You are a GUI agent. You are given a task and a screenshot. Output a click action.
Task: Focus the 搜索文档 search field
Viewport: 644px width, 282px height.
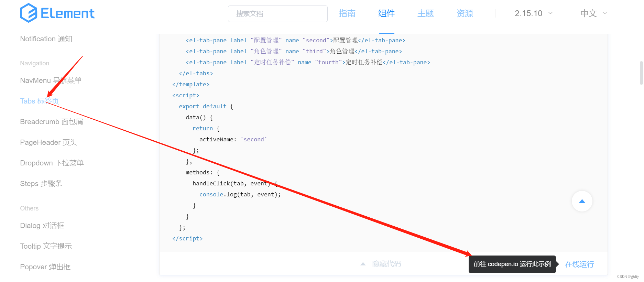point(277,14)
